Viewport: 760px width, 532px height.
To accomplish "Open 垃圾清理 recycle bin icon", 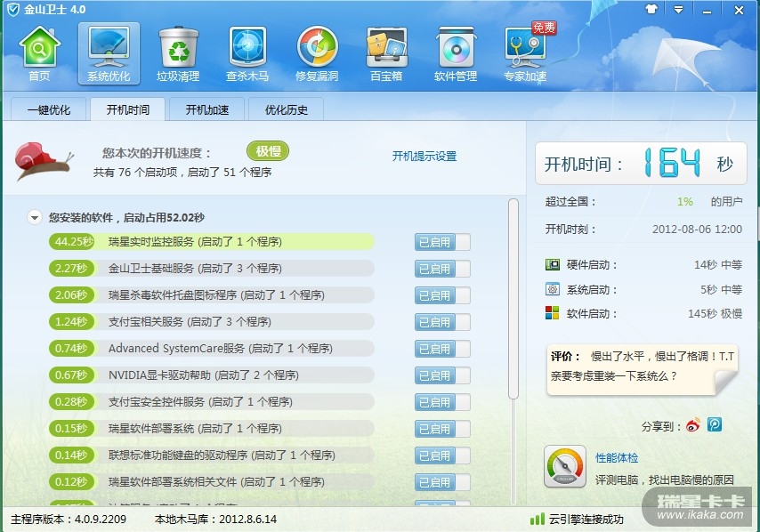I will 178,53.
